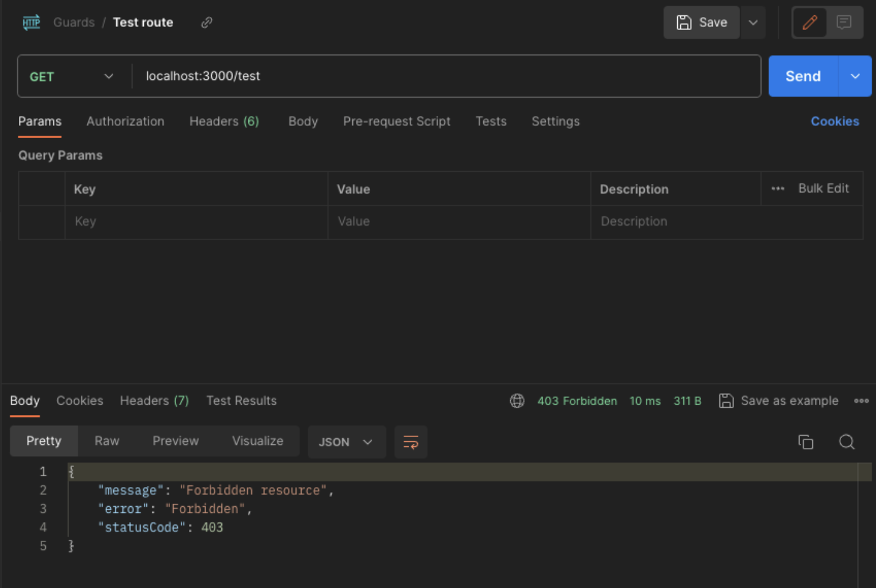Open the Save button dropdown chevron
Image resolution: width=876 pixels, height=588 pixels.
coord(753,22)
